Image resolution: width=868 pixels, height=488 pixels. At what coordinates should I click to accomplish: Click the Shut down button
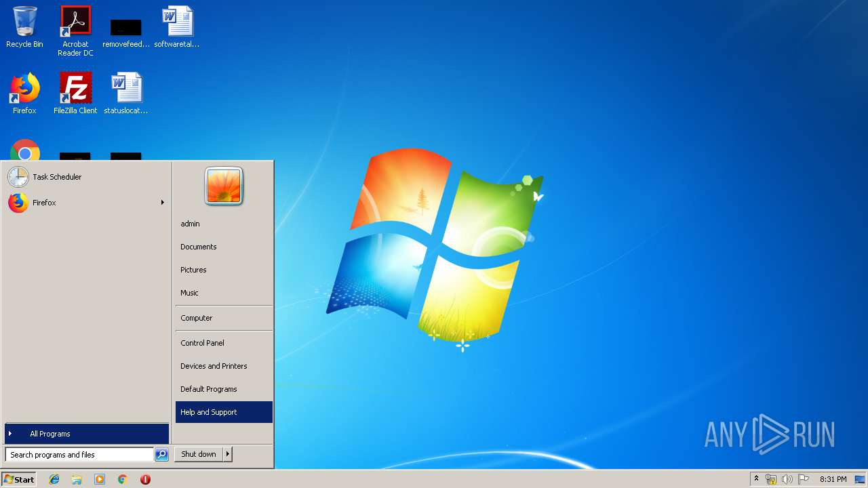pyautogui.click(x=199, y=454)
